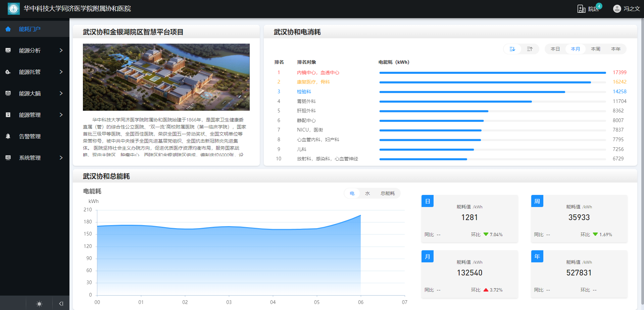Switch ranking to ascending sort order
Screen dimensions: 644x310
point(530,49)
